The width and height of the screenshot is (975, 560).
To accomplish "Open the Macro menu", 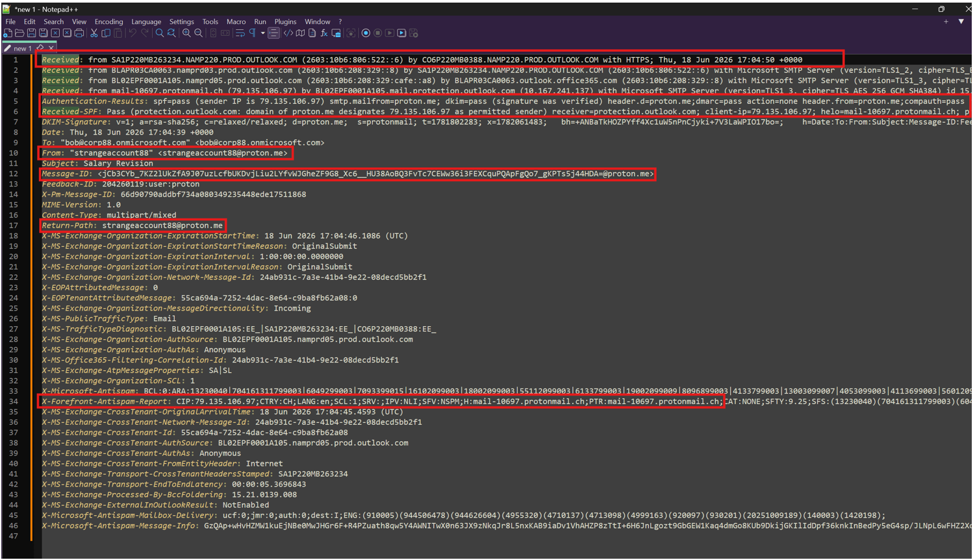I will coord(236,21).
